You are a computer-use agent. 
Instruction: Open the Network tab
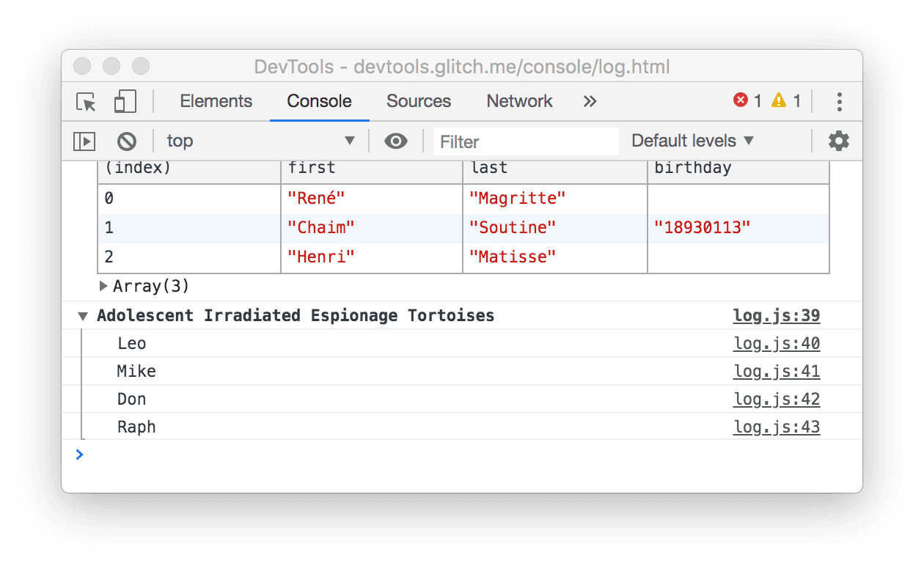point(519,101)
